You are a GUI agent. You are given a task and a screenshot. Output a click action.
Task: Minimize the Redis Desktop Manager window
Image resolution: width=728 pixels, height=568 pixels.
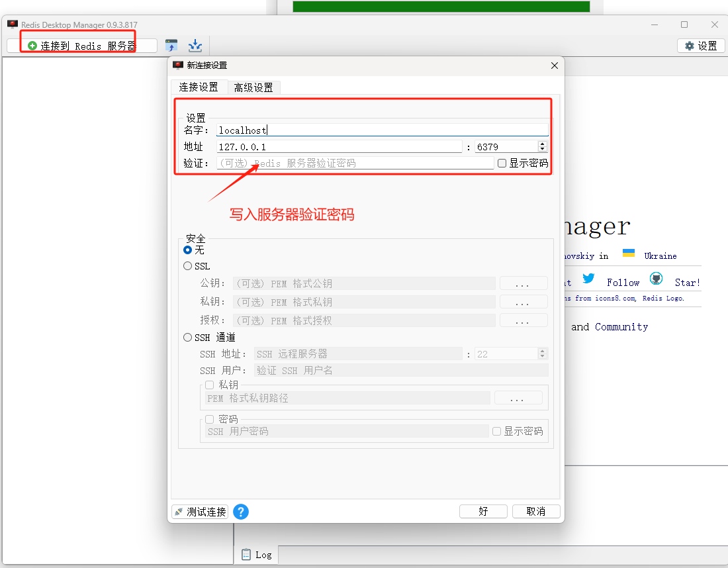pyautogui.click(x=655, y=24)
